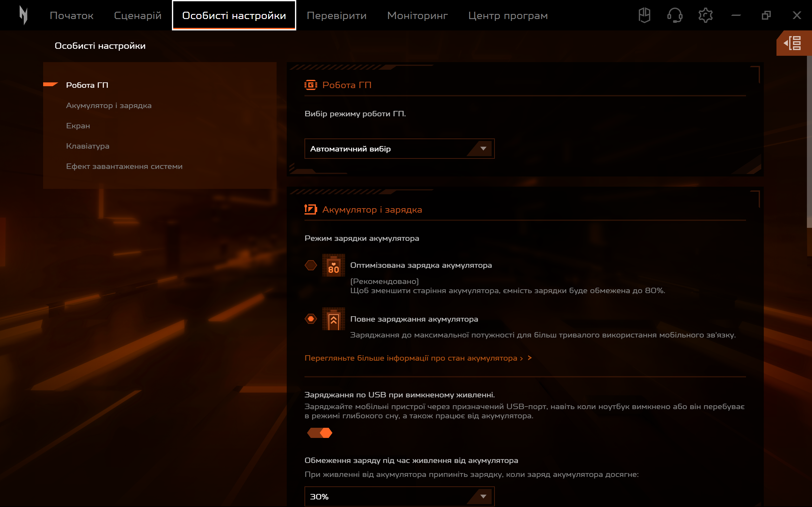Click the Predator logo icon
The image size is (812, 507).
tap(23, 15)
